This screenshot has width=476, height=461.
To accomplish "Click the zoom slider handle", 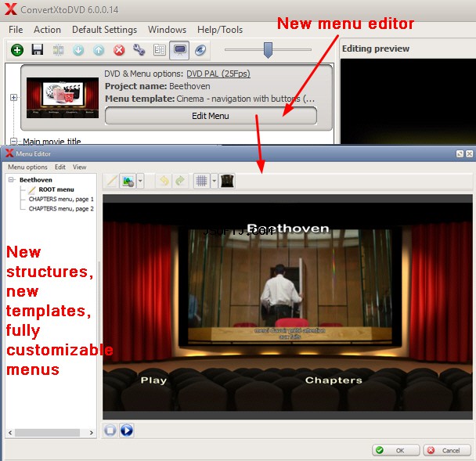I will (268, 50).
